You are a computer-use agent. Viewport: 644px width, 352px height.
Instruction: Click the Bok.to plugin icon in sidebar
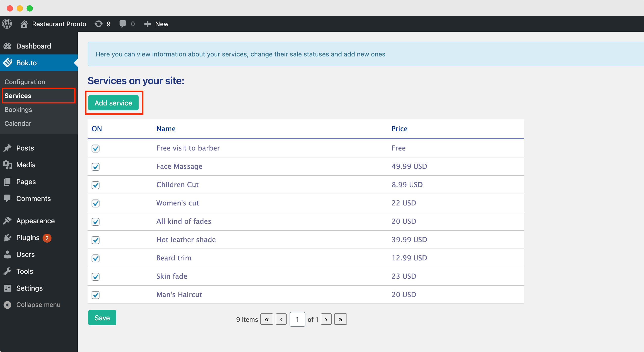click(8, 62)
